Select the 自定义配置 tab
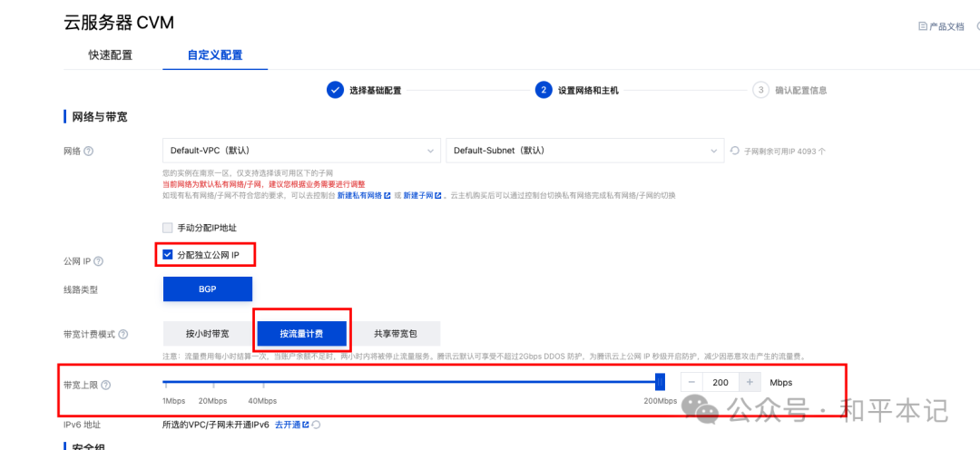This screenshot has height=450, width=980. 215,54
